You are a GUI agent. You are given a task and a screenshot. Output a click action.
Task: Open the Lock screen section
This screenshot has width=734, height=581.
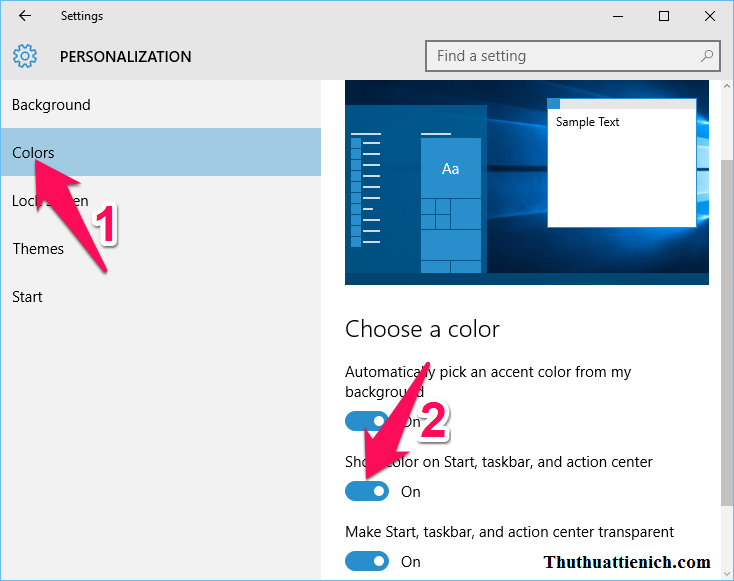click(161, 201)
